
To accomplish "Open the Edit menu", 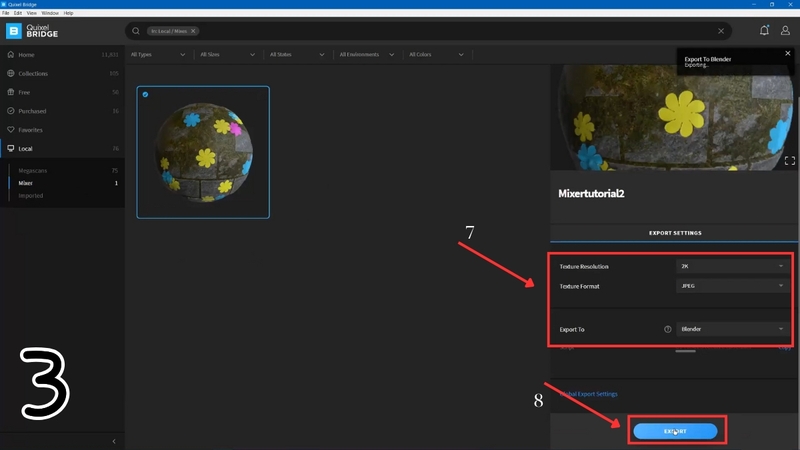I will pos(18,13).
